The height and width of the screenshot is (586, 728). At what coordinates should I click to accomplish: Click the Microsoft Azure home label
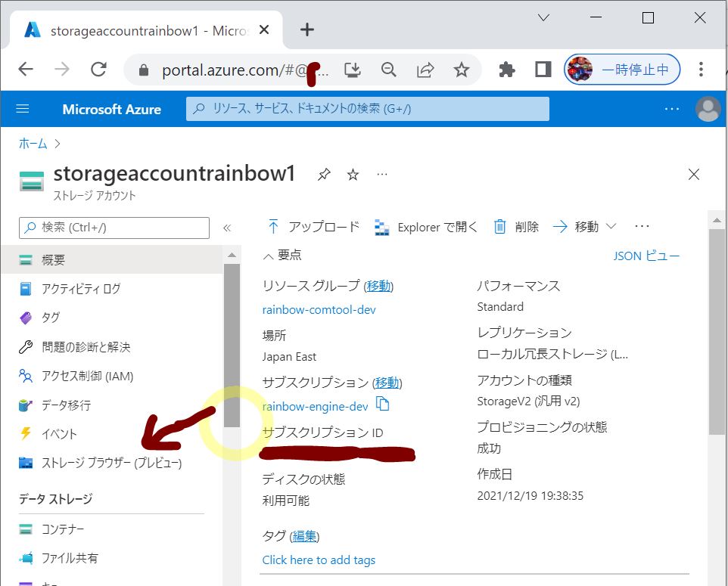111,109
